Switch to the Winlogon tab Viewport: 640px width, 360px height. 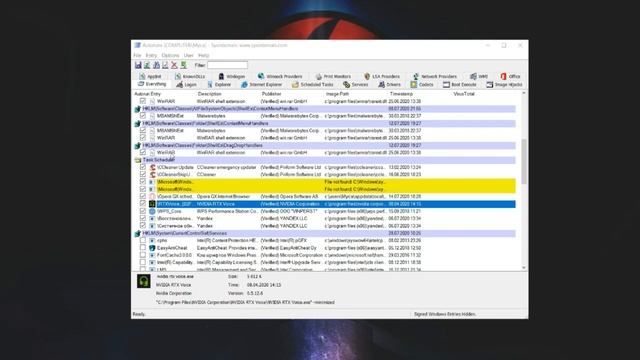tap(231, 76)
